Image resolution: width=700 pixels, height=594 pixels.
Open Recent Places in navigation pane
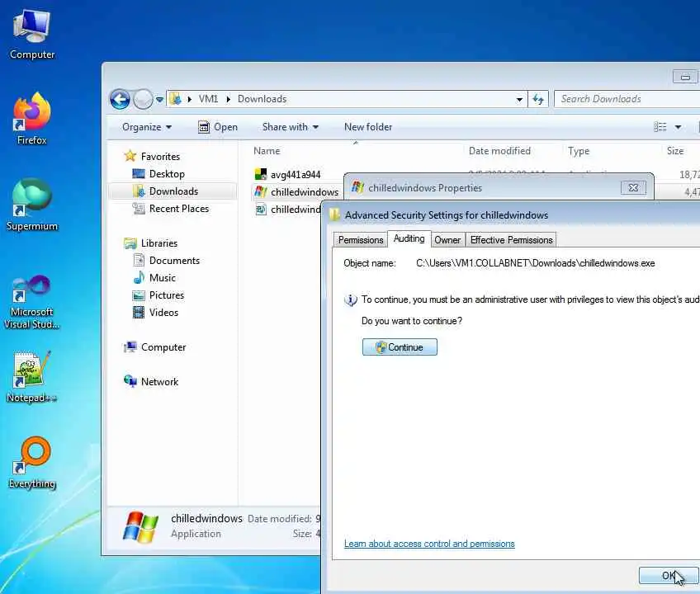pyautogui.click(x=171, y=209)
